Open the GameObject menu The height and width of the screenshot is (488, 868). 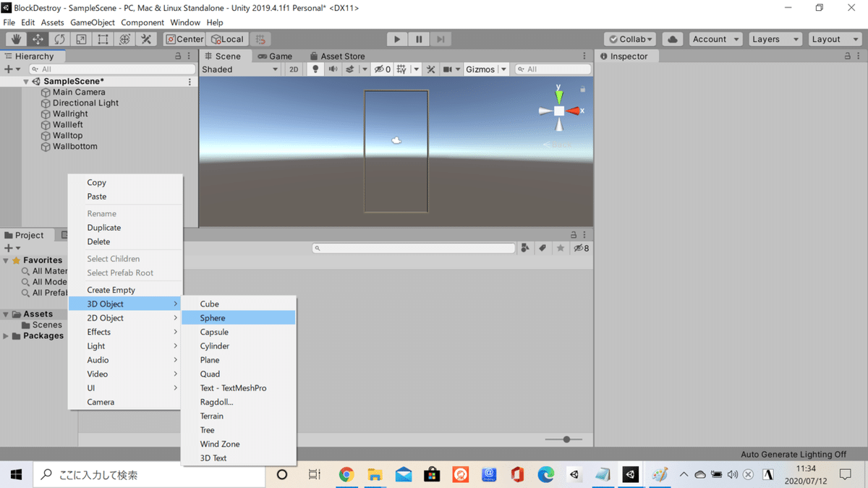[93, 22]
